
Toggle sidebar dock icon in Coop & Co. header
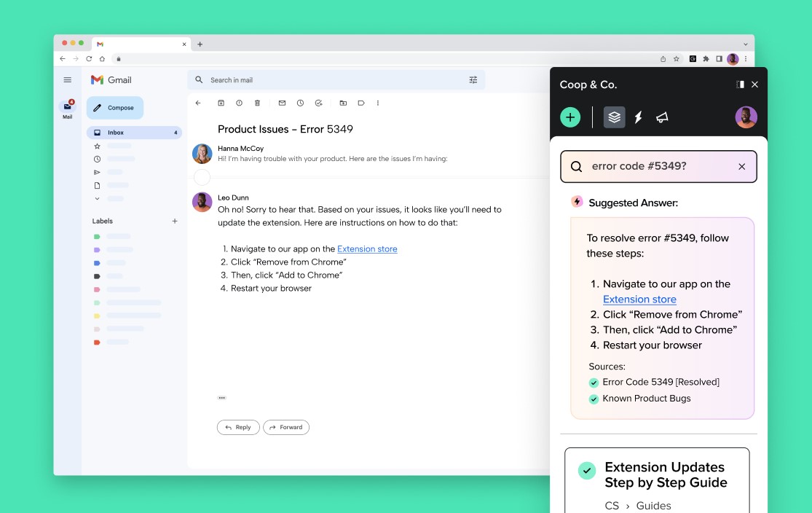click(x=740, y=85)
